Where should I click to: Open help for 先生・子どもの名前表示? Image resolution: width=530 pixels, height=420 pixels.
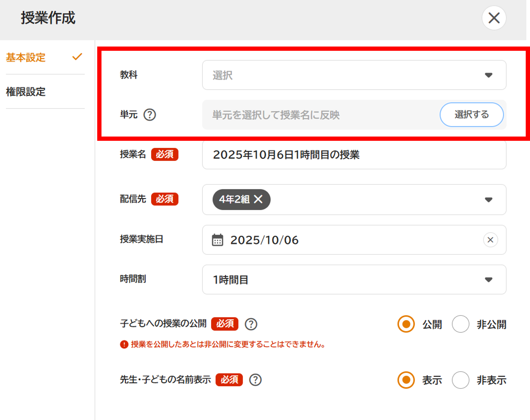click(255, 380)
